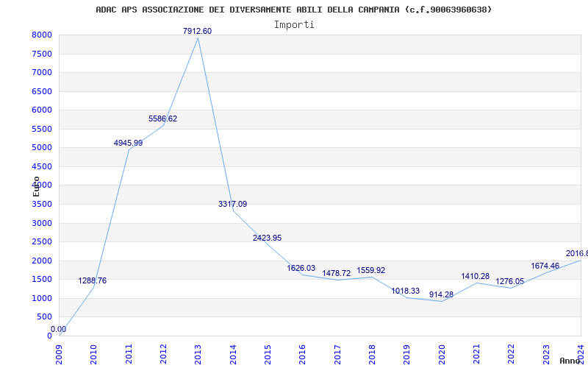The image size is (588, 368).
Task: Select the x-axis year label 2013
Action: tap(198, 355)
